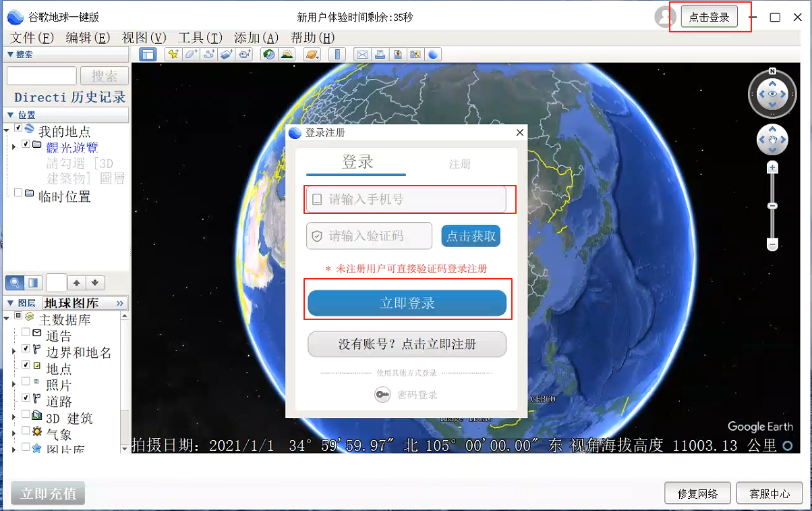Click the view in Google Maps icon
Viewport: 812px width, 511px height.
coord(415,54)
